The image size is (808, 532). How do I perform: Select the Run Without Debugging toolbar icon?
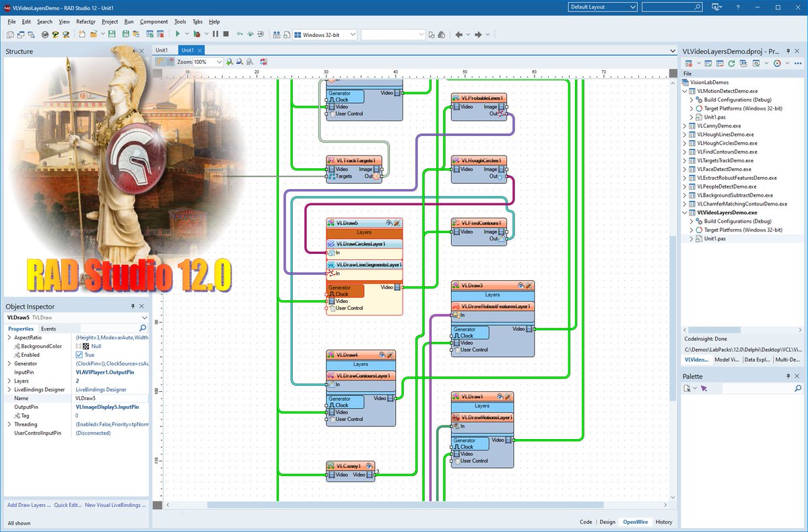click(197, 34)
